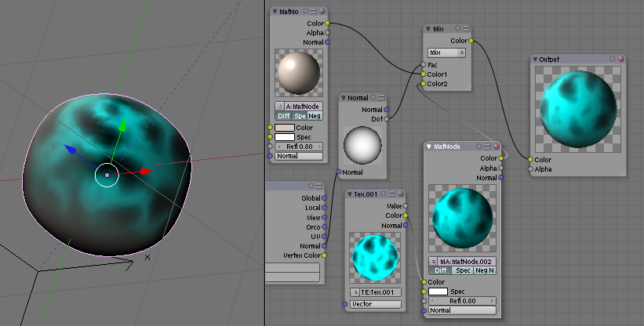Click the Color output socket of the Mix node
This screenshot has height=326, width=644.
click(x=471, y=41)
